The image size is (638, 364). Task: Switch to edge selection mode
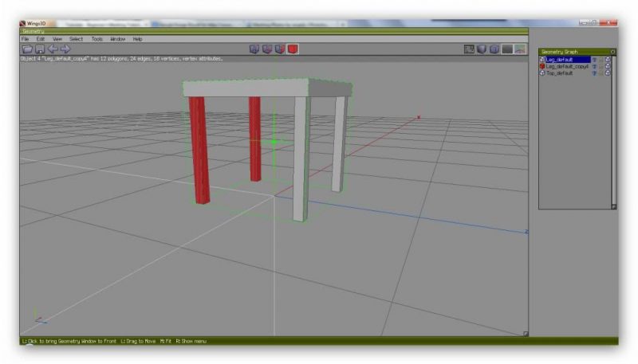coord(267,49)
